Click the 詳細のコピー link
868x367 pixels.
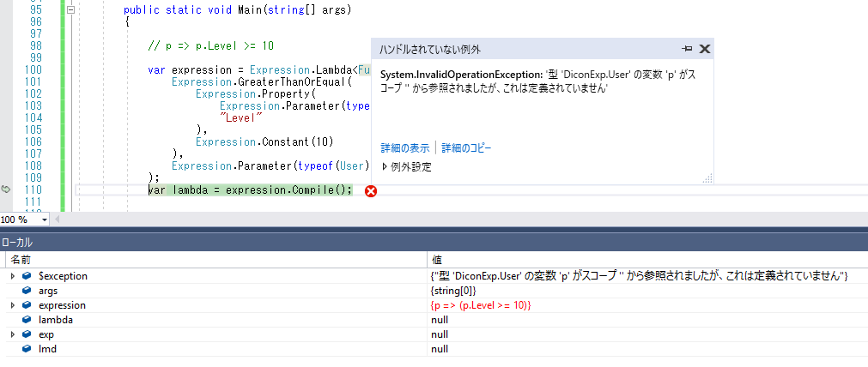click(466, 148)
